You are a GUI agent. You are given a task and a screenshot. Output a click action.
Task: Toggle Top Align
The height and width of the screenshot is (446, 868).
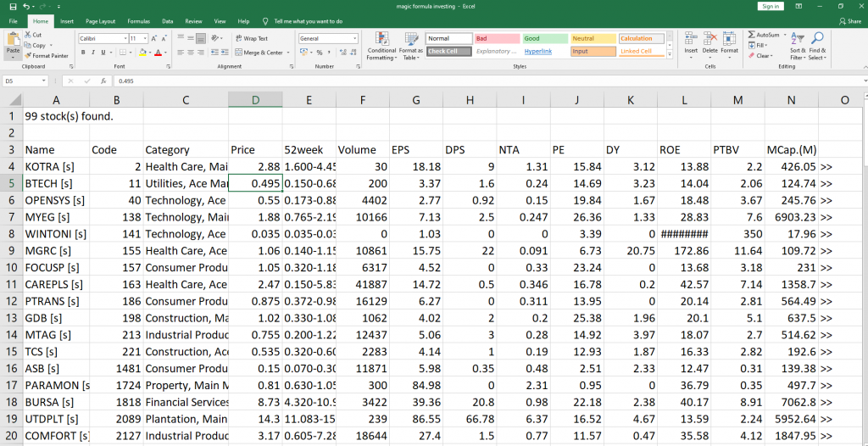[180, 38]
